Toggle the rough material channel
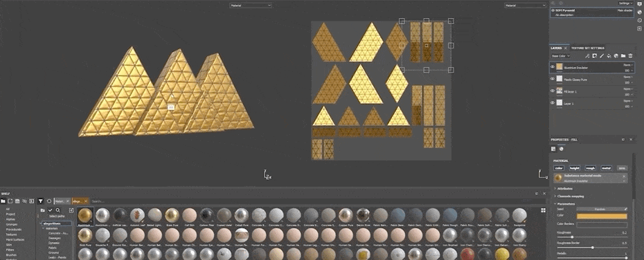This screenshot has height=260, width=644. click(x=590, y=168)
